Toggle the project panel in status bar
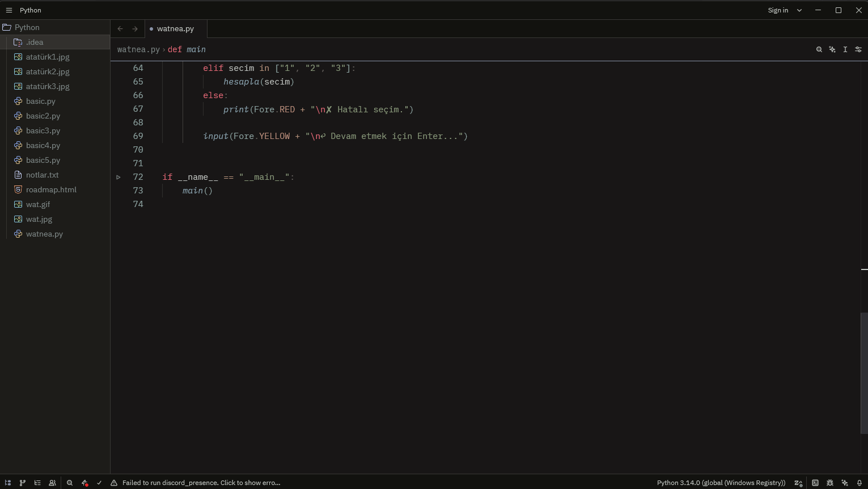Image resolution: width=868 pixels, height=489 pixels. click(8, 483)
